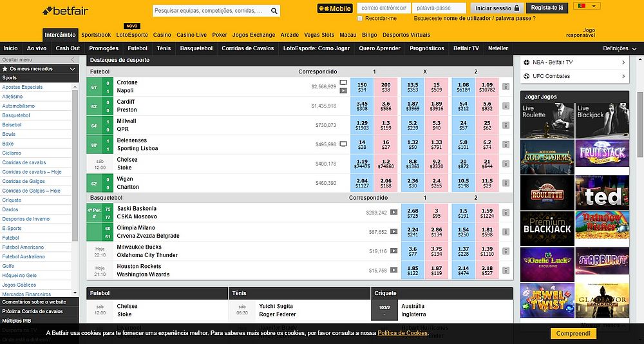
Task: Click the basketball icon beside NBA - Betfair TV
Action: click(527, 62)
